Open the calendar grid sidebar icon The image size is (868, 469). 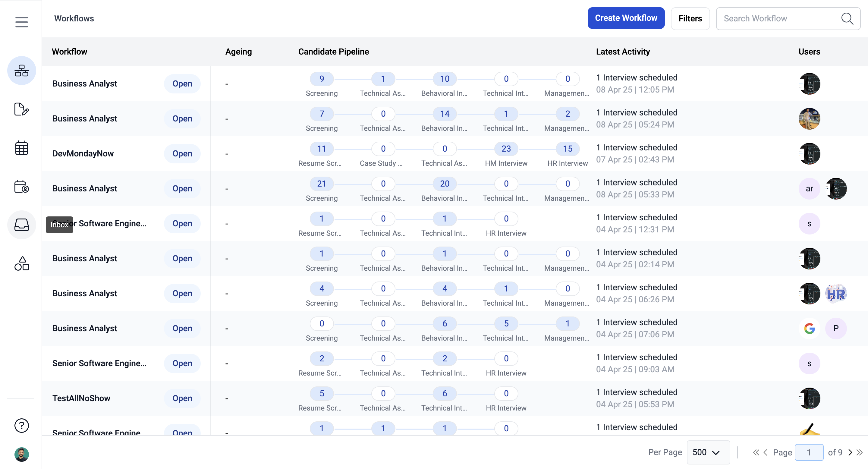[x=22, y=148]
